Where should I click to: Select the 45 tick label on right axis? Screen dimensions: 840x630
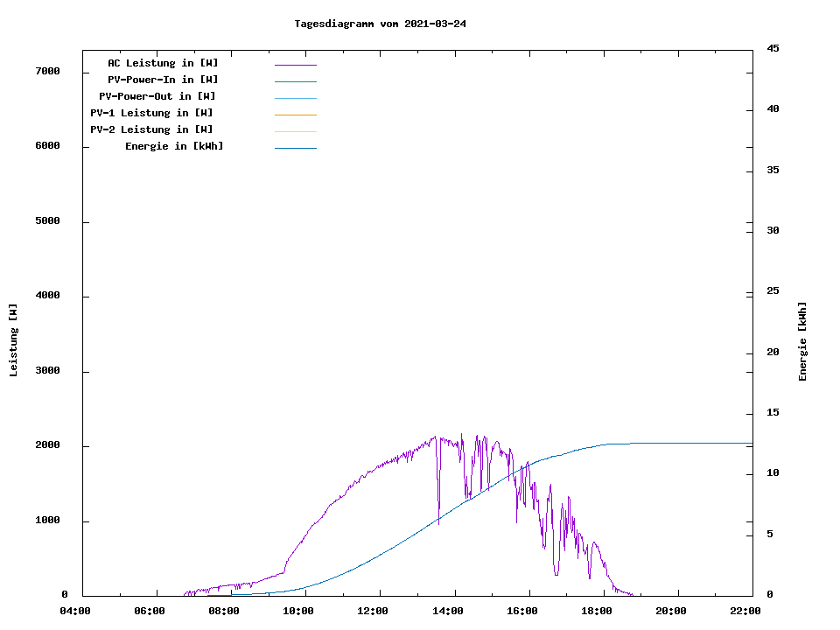coord(773,48)
